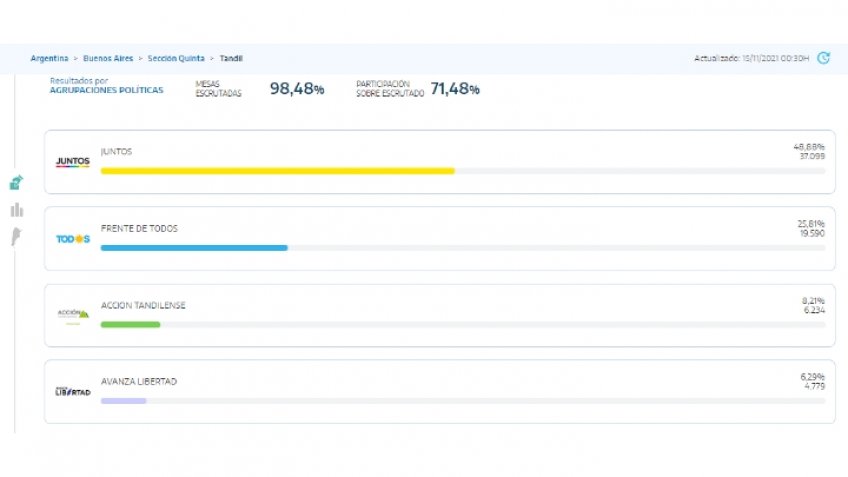Image resolution: width=848 pixels, height=477 pixels.
Task: Select the FRENTE DE TODOS label
Action: [x=139, y=229]
